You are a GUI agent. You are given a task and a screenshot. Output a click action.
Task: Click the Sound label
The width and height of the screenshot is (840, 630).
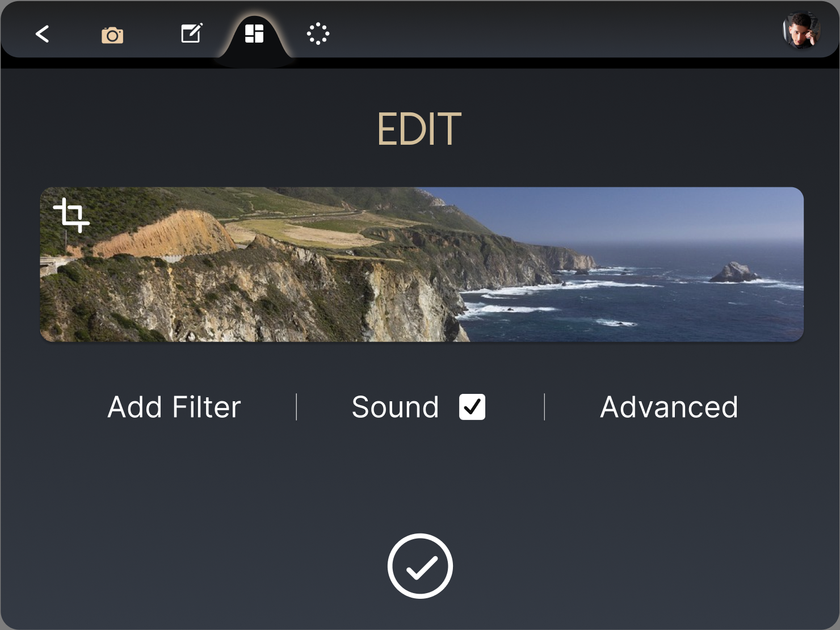[x=396, y=407]
